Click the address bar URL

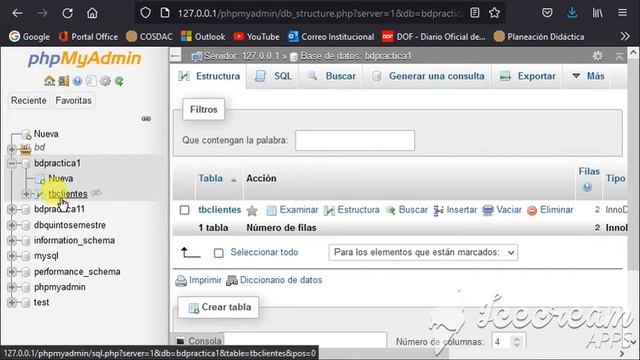(x=319, y=13)
